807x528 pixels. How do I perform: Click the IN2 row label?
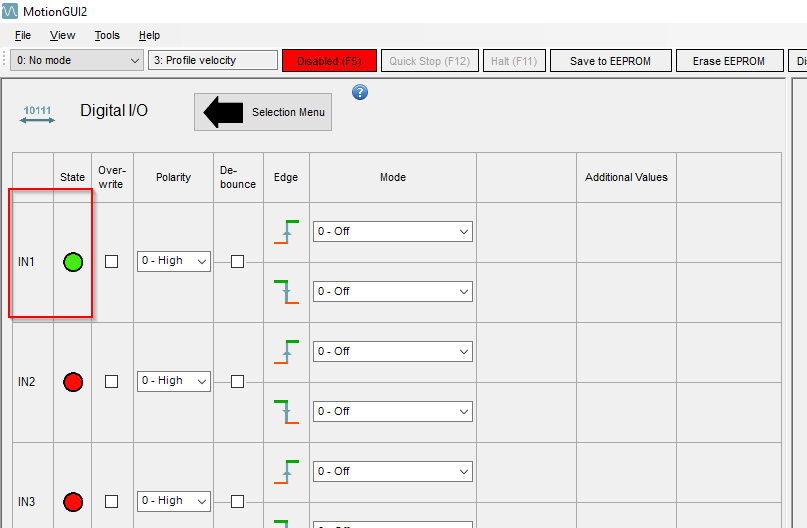pyautogui.click(x=26, y=381)
